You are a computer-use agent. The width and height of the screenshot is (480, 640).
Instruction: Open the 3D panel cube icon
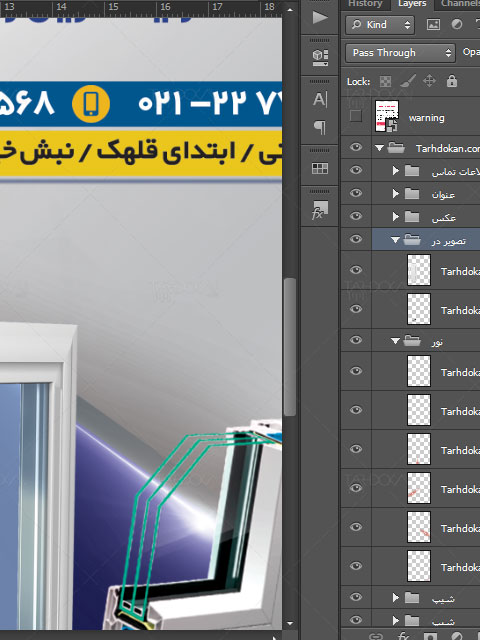point(320,58)
